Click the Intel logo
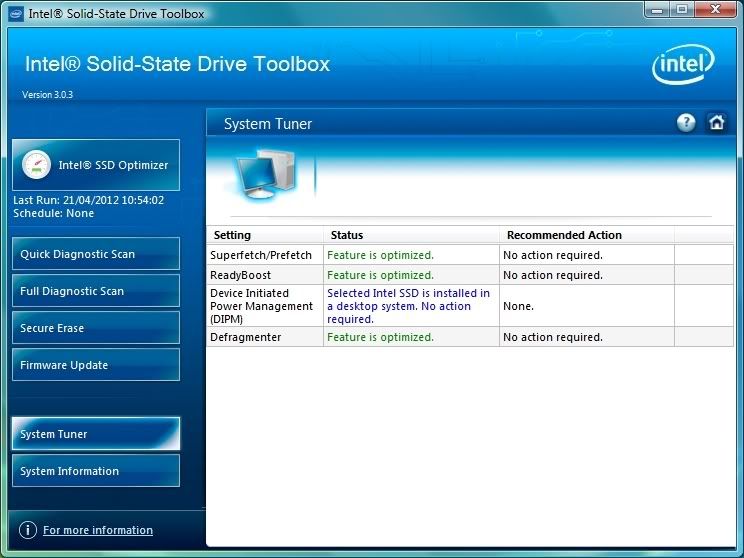 click(683, 65)
